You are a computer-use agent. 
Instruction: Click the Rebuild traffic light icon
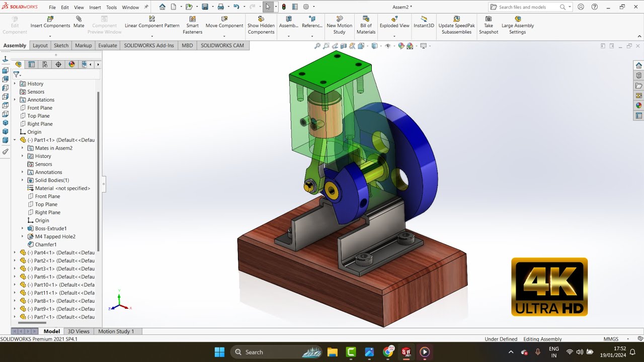pyautogui.click(x=284, y=7)
